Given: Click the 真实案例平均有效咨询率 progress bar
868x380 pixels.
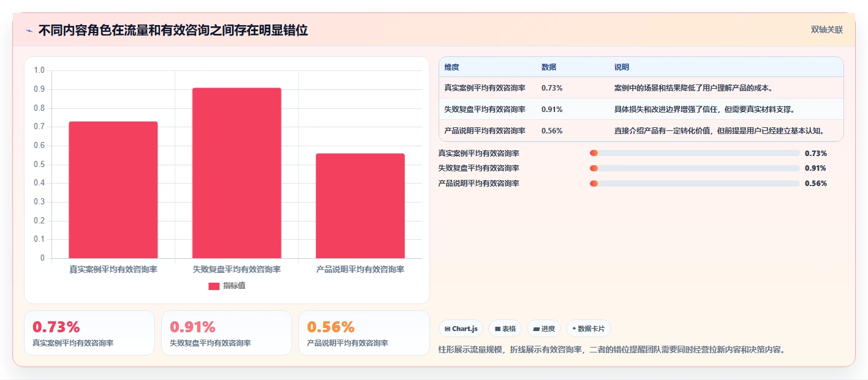Looking at the screenshot, I should (695, 153).
